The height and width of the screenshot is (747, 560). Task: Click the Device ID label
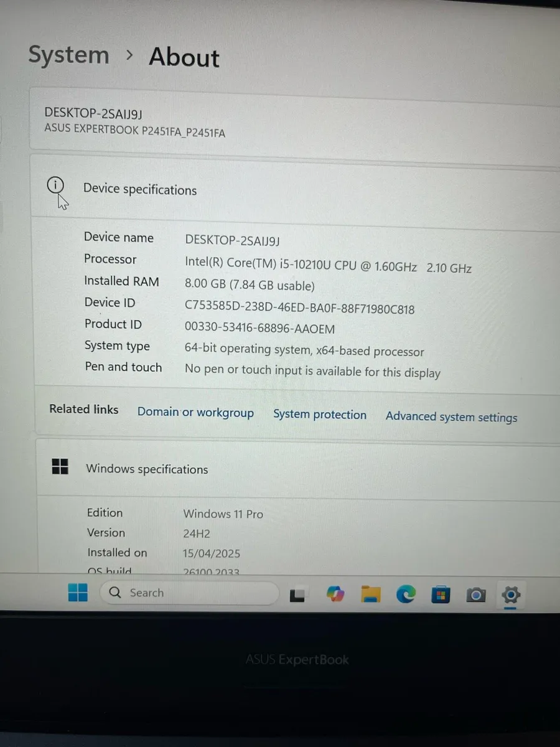click(110, 303)
